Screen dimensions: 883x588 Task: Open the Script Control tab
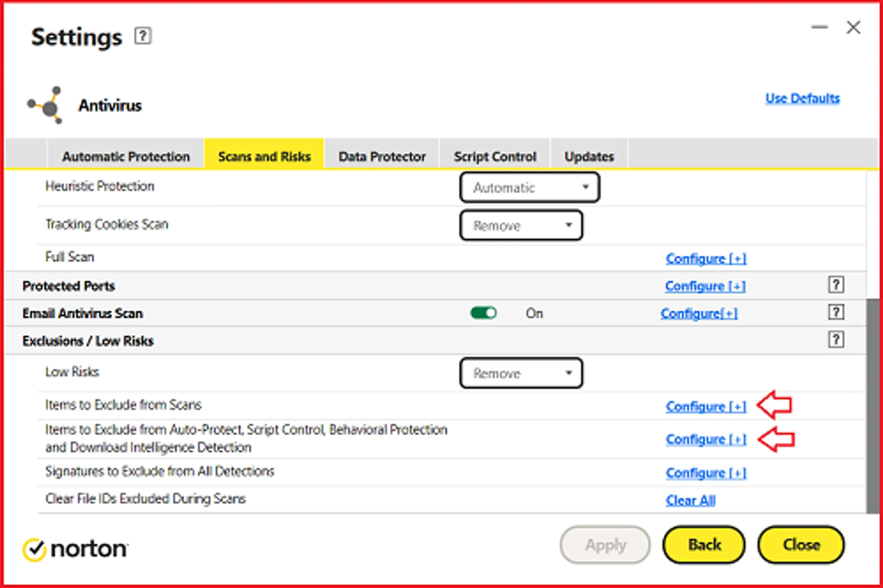pyautogui.click(x=494, y=156)
